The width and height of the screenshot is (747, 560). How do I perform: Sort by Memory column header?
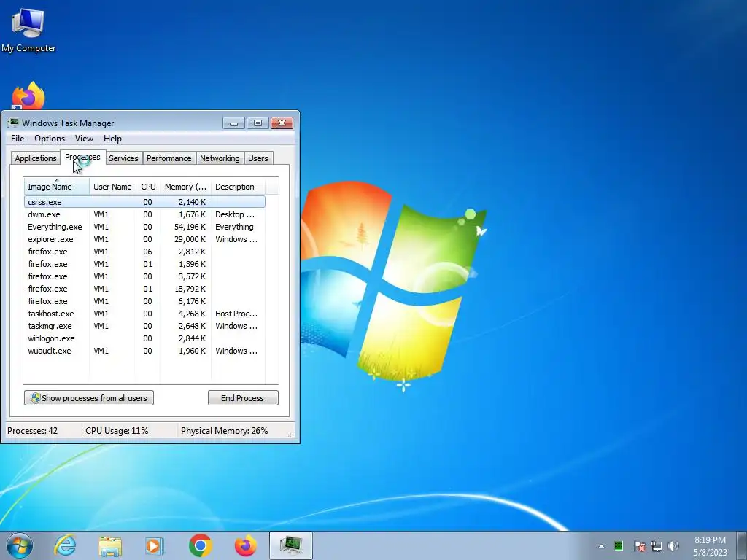coord(185,187)
